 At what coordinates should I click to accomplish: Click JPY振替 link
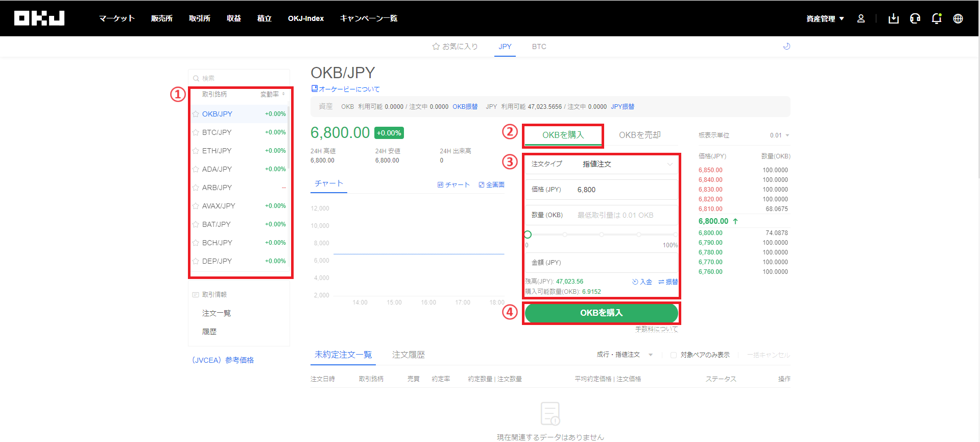point(623,107)
